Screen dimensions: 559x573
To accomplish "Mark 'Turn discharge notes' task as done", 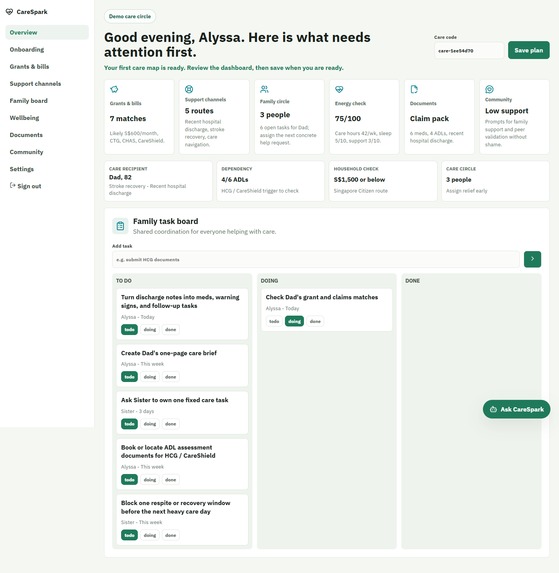I will pos(171,329).
